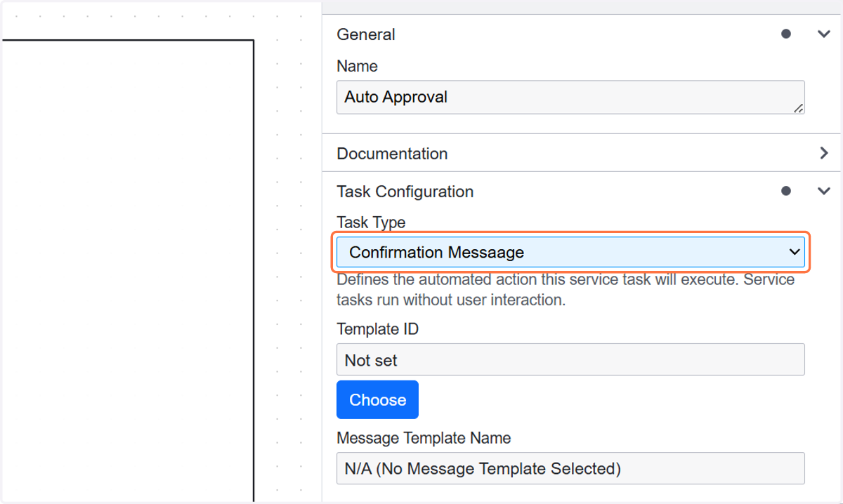
Task: Collapse the General section chevron
Action: coord(824,34)
